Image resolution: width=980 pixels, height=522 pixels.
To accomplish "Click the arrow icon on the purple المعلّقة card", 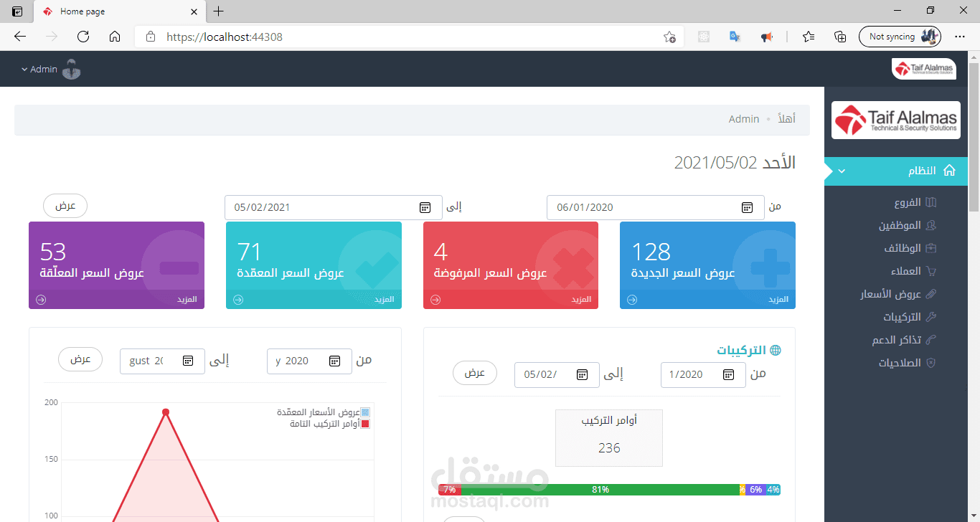I will (x=41, y=300).
